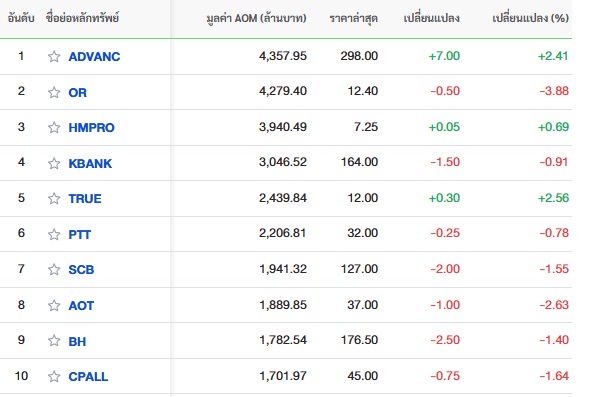The image size is (589, 397).
Task: Open KBANK stock details
Action: point(90,163)
